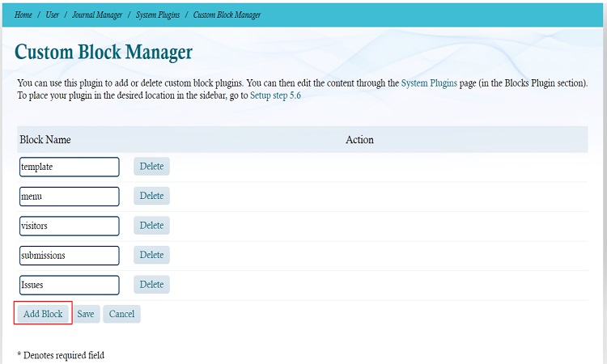Save the custom blocks
Screen dimensions: 607x364
pyautogui.click(x=86, y=314)
